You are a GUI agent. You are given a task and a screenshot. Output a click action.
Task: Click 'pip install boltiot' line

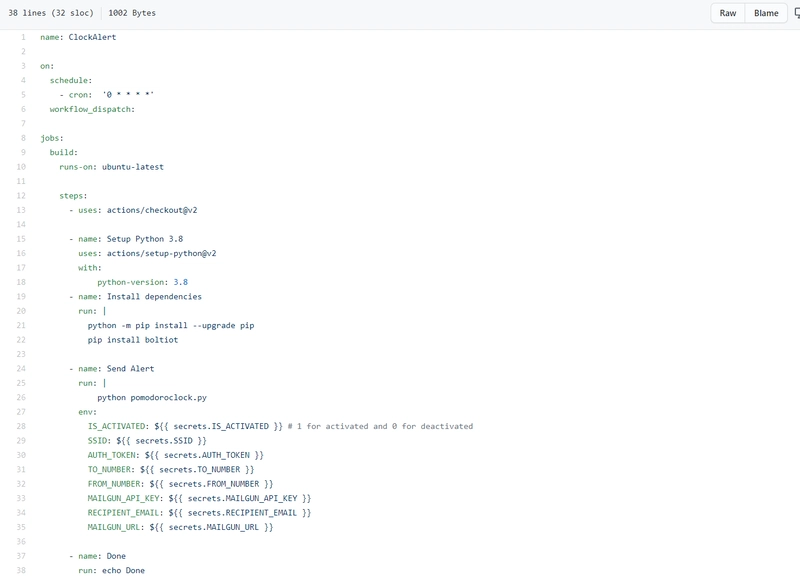point(133,340)
